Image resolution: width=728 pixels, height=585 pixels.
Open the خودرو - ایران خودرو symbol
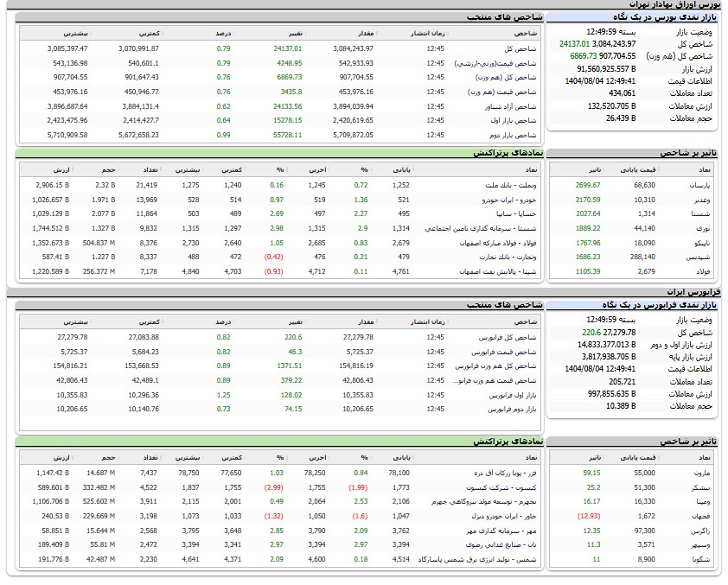click(x=507, y=199)
